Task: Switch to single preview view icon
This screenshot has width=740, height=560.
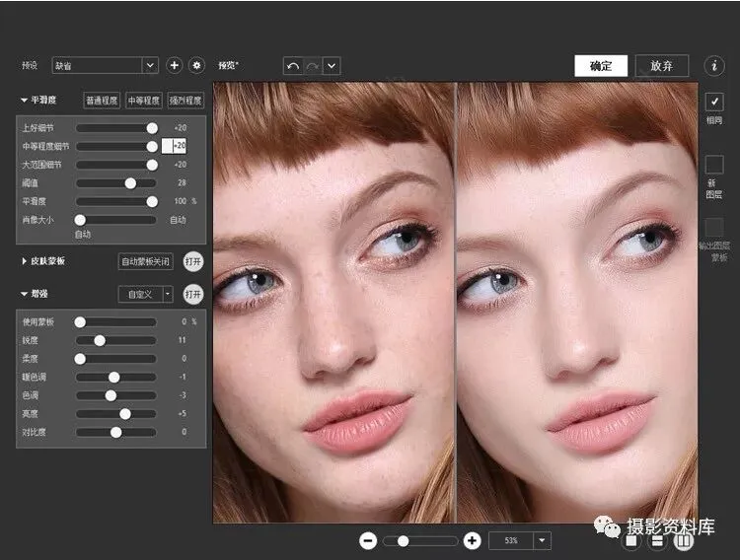Action: pos(630,540)
